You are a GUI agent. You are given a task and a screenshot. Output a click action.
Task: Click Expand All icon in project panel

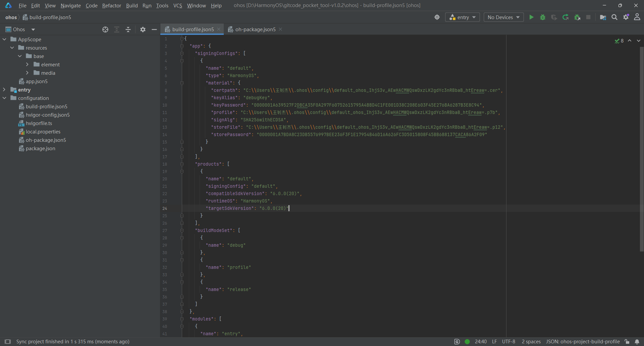click(x=117, y=30)
